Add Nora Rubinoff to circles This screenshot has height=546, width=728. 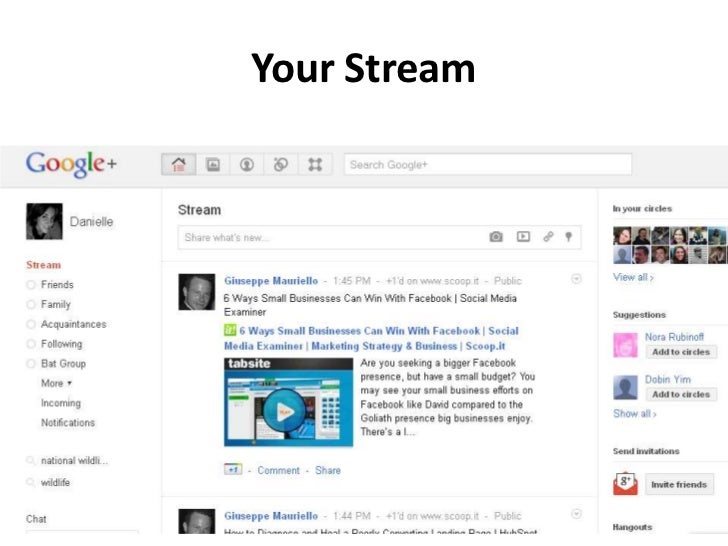click(x=681, y=352)
